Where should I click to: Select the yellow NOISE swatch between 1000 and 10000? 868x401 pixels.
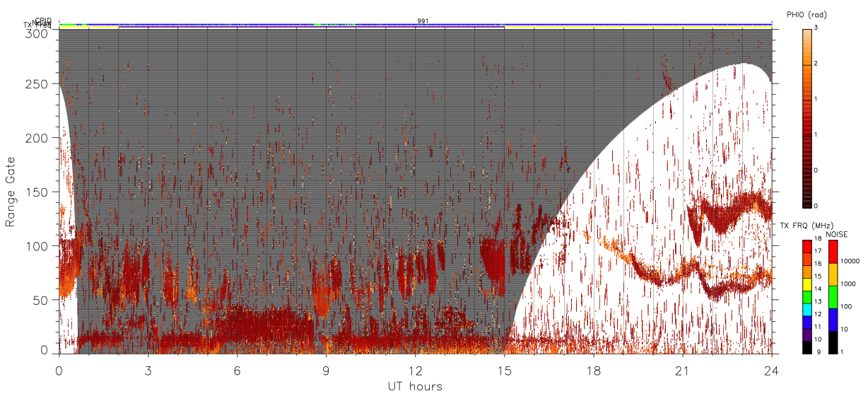(833, 274)
